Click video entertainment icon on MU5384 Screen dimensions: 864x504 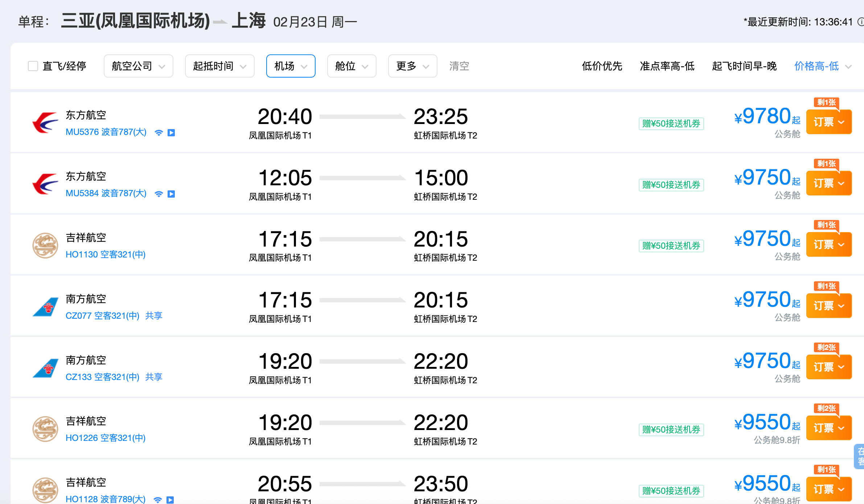[x=171, y=194]
